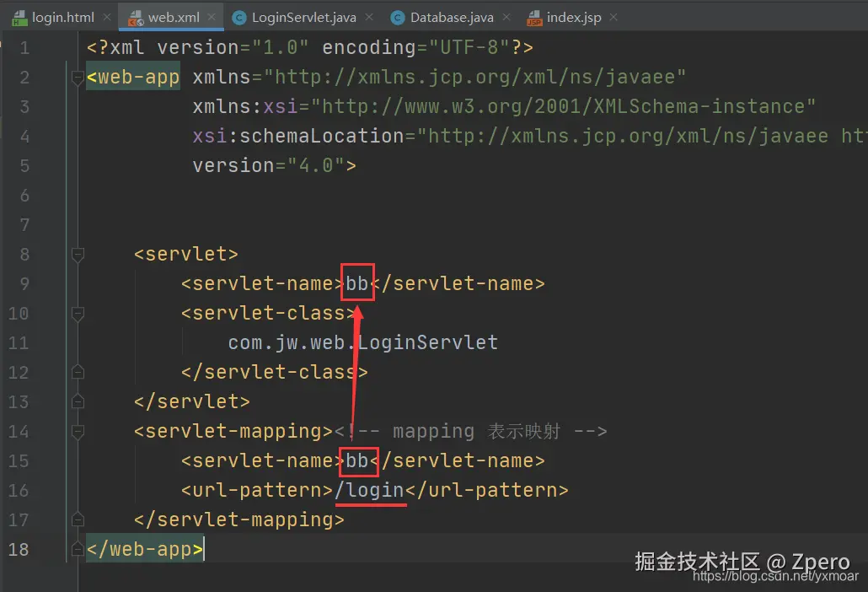
Task: Collapse the servlet-class fold on line 10
Action: (78, 314)
